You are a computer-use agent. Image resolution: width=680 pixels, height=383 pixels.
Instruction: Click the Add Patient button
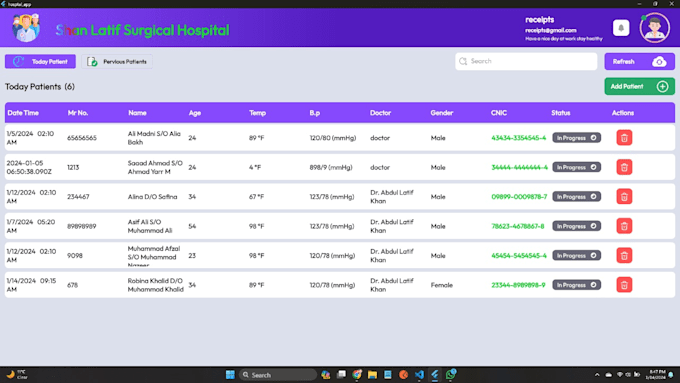pyautogui.click(x=639, y=86)
